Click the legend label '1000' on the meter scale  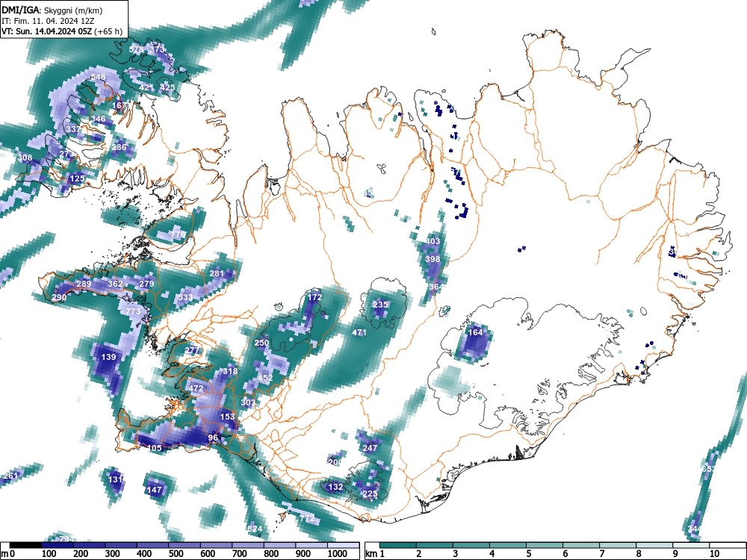pos(338,554)
